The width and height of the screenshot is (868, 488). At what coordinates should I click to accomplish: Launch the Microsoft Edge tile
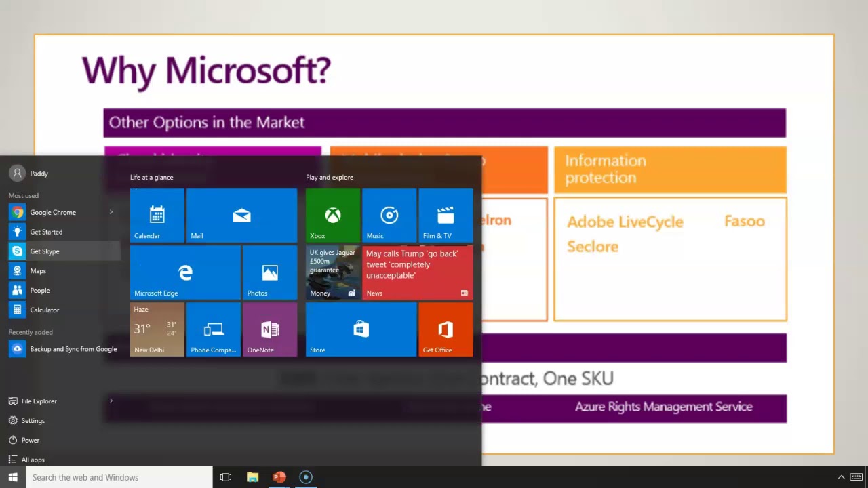pos(185,272)
